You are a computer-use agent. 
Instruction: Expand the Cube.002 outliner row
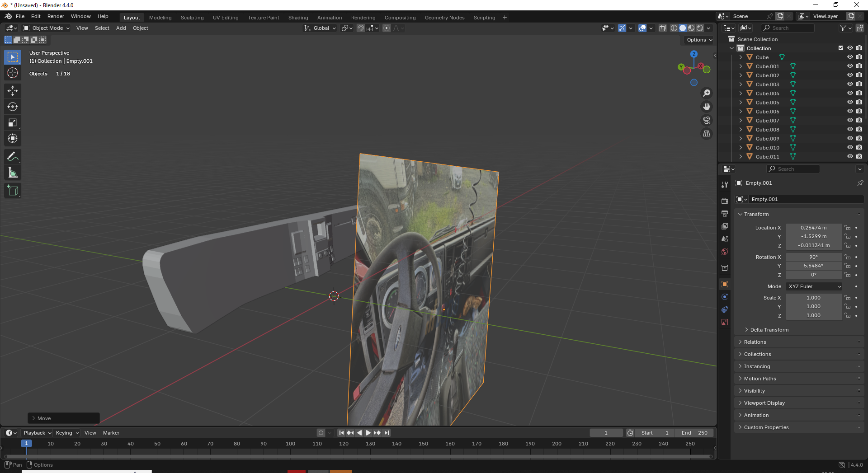(x=741, y=75)
